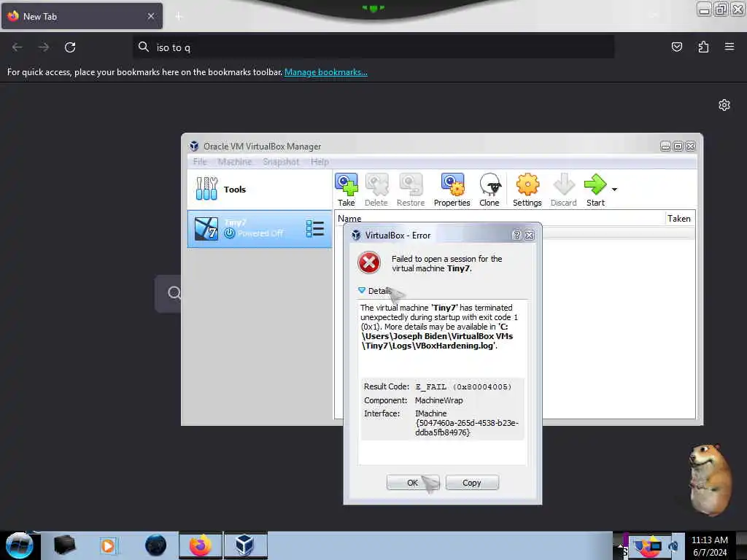Open the Snapshot menu in VirtualBox Manager
Viewport: 747px width, 560px height.
tap(281, 161)
